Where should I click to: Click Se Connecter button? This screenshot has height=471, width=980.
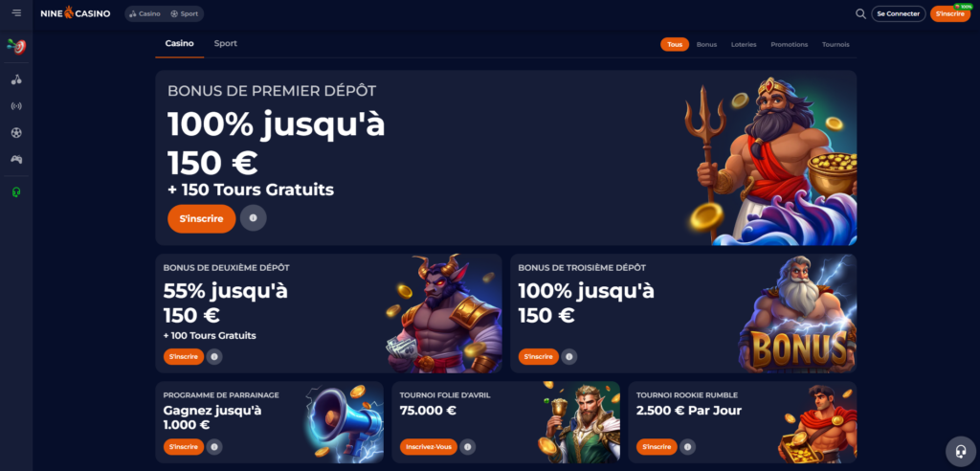coord(898,13)
